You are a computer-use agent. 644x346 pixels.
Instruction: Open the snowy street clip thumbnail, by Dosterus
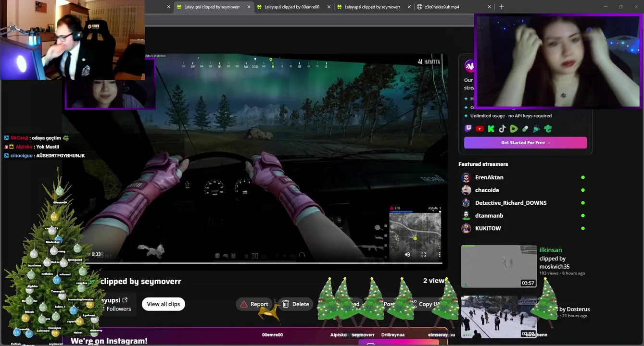499,317
